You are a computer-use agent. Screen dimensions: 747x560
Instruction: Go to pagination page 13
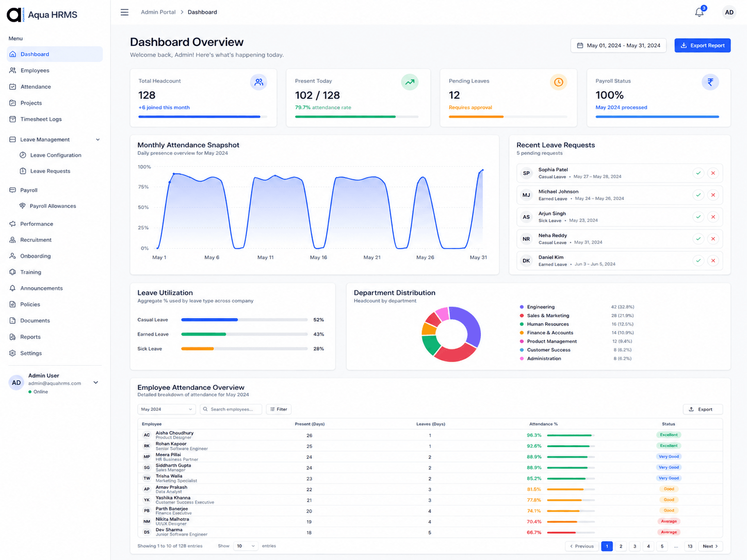click(x=690, y=546)
